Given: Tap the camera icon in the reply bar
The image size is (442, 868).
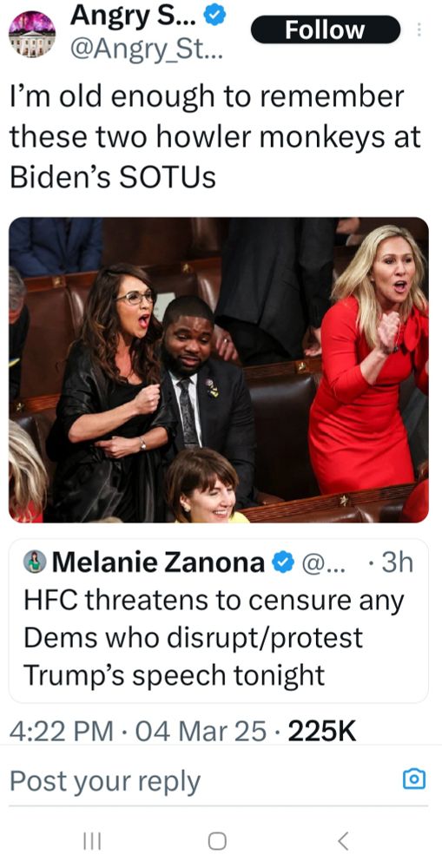Looking at the screenshot, I should tap(414, 779).
